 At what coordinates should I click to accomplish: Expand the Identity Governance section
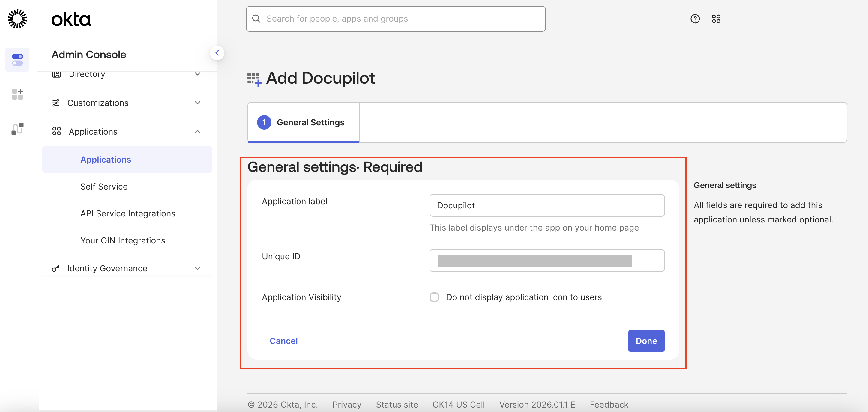pyautogui.click(x=197, y=268)
